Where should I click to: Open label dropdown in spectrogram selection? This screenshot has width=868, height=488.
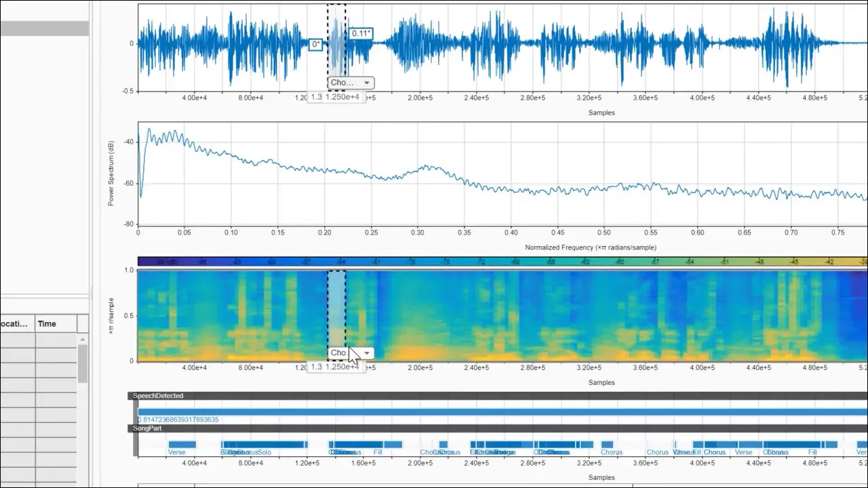pyautogui.click(x=367, y=353)
